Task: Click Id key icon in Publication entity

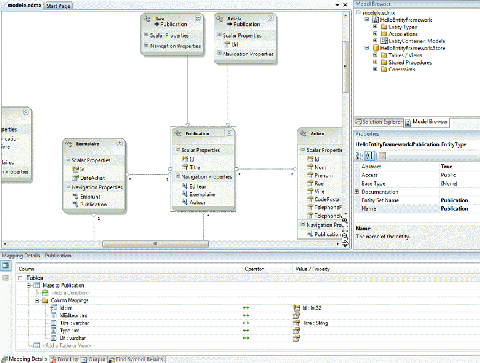Action: coord(185,159)
